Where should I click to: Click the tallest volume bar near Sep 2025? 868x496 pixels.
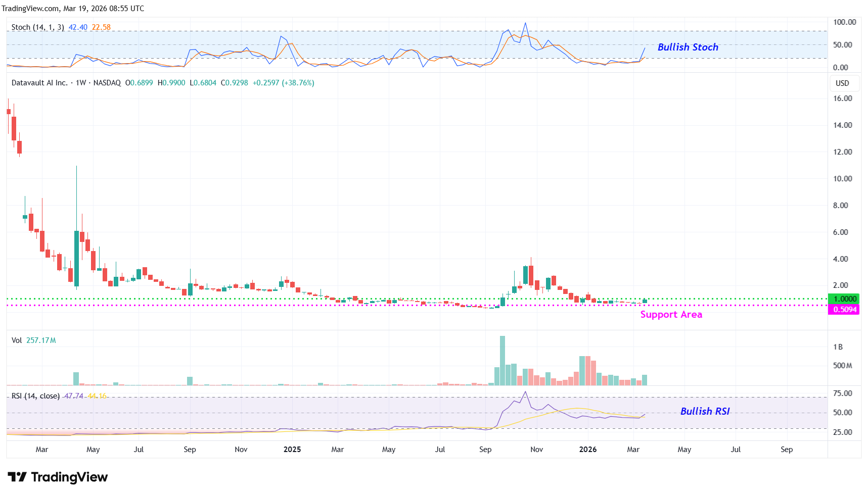coord(502,361)
